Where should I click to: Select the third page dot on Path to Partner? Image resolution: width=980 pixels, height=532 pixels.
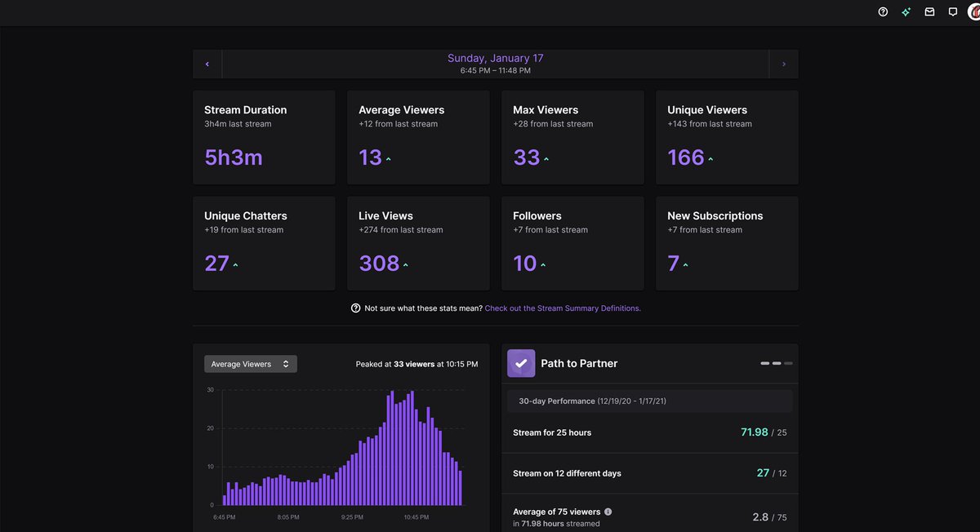tap(787, 363)
